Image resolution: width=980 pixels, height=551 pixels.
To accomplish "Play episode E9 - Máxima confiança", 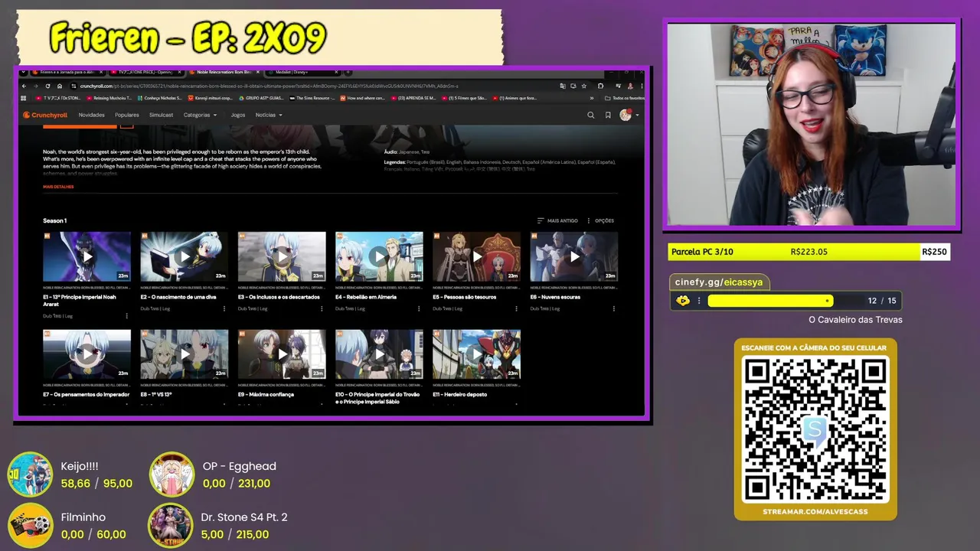I will click(282, 354).
